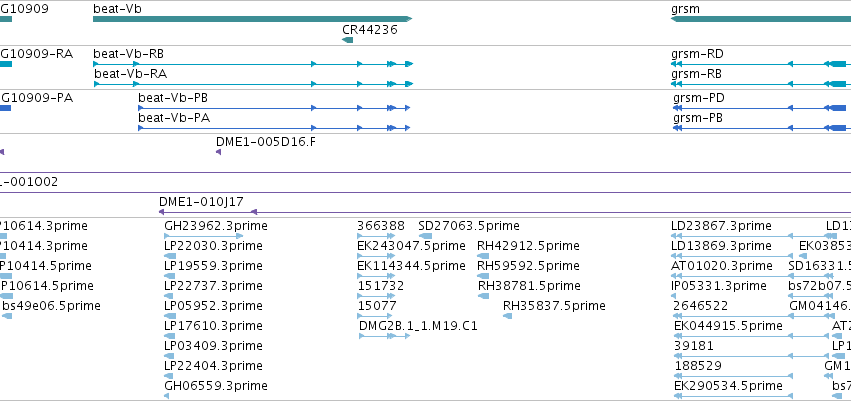Click the grsm-RD transcript label
The height and width of the screenshot is (401, 851).
tap(697, 54)
